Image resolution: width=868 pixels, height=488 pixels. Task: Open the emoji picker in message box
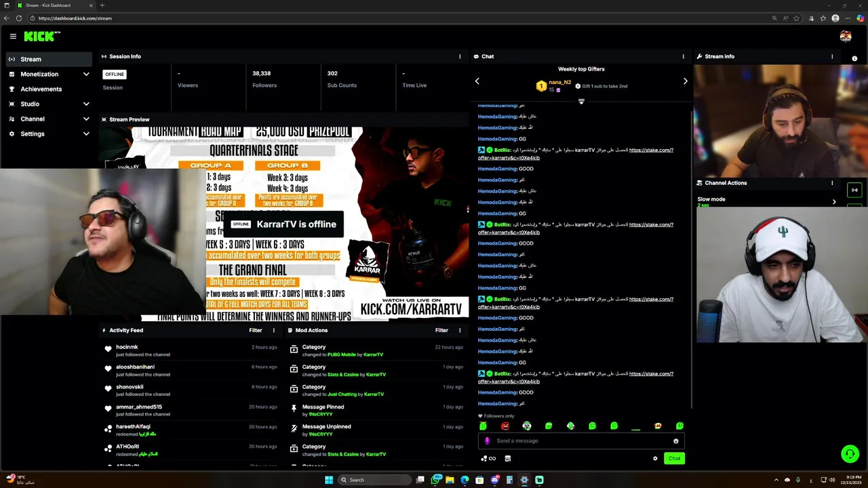675,441
